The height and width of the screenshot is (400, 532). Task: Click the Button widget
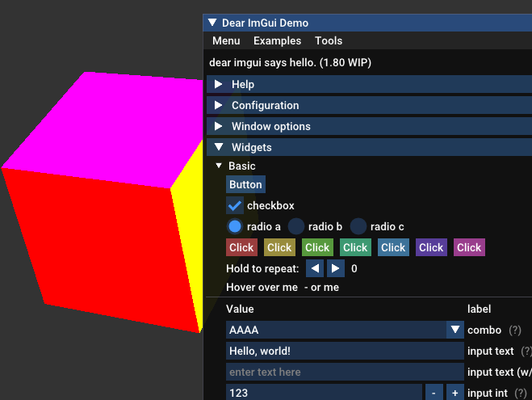[245, 184]
